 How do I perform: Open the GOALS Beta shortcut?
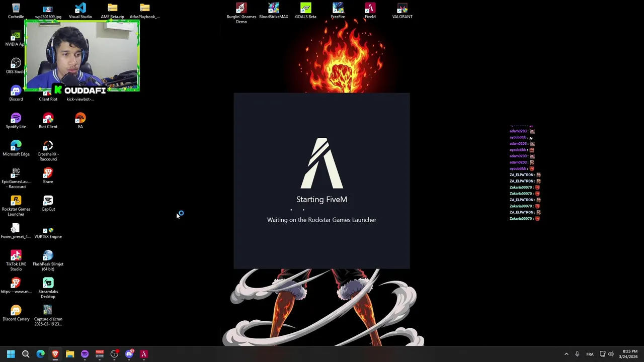click(305, 11)
